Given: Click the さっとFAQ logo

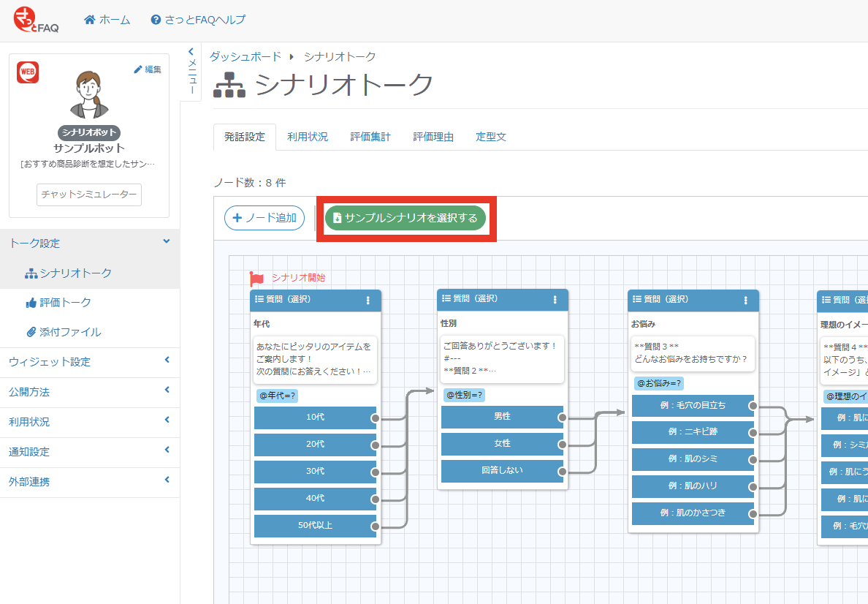Looking at the screenshot, I should click(x=37, y=20).
